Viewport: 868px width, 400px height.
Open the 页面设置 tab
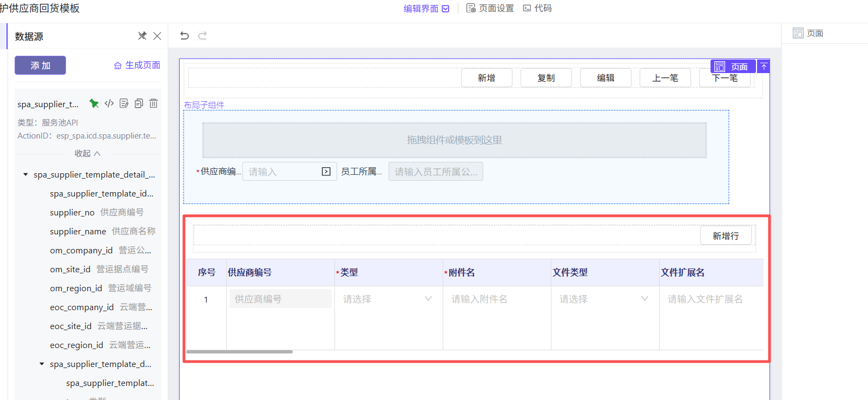[490, 9]
